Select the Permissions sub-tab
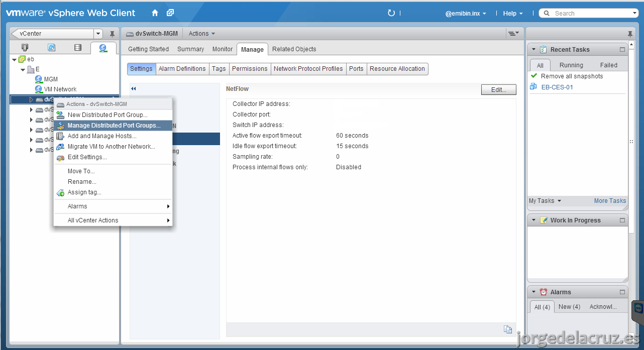This screenshot has width=644, height=350. coord(249,69)
